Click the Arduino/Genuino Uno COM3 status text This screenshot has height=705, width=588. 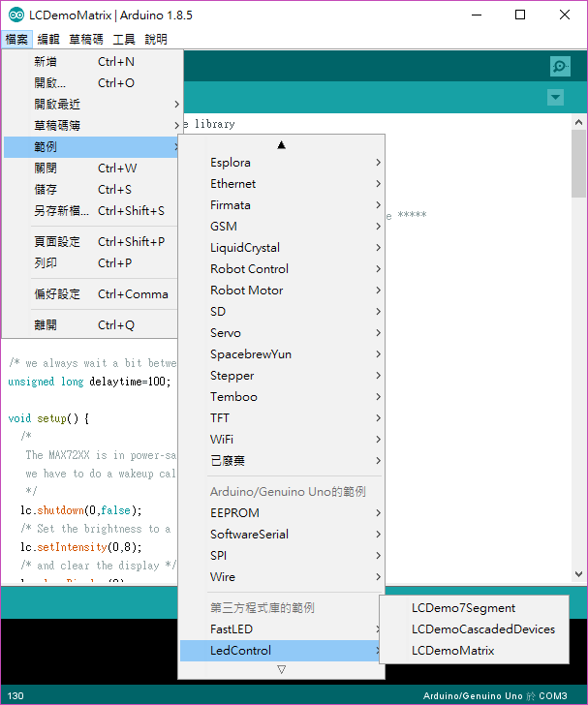495,696
